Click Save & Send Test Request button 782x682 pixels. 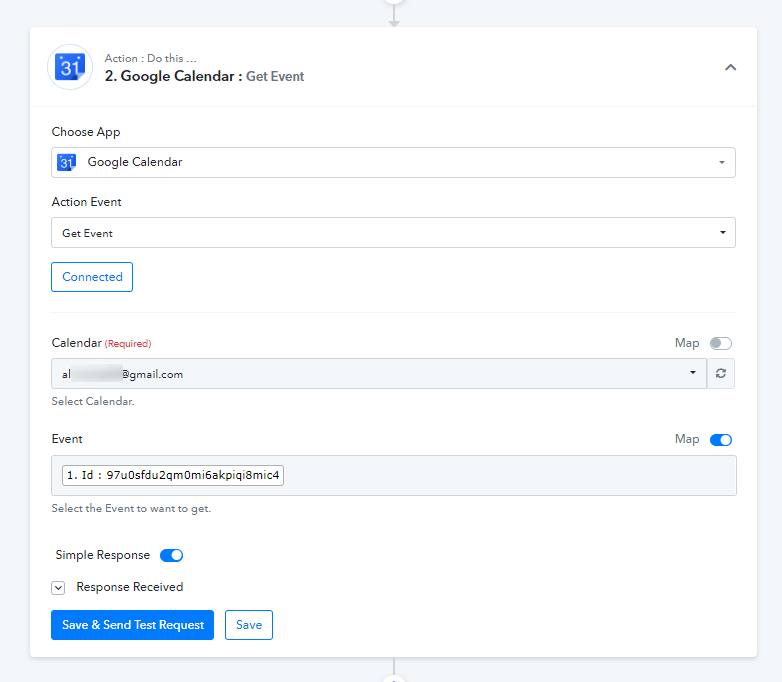coord(132,625)
